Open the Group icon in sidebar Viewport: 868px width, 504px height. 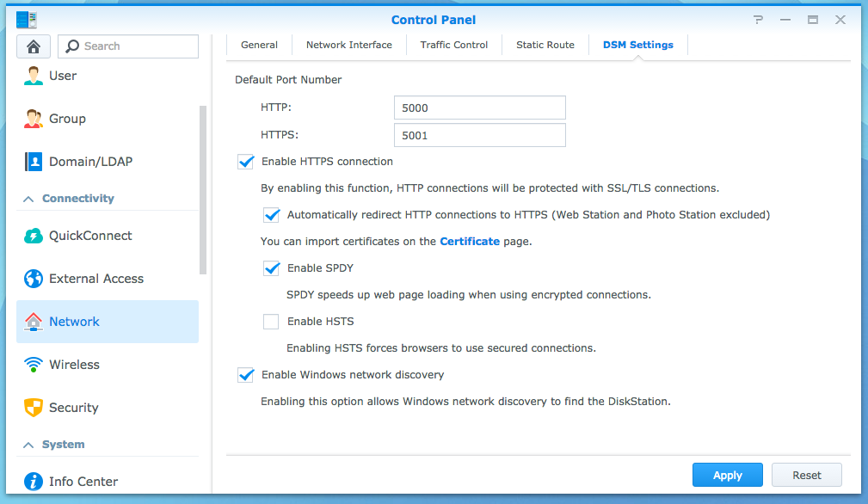pyautogui.click(x=34, y=119)
